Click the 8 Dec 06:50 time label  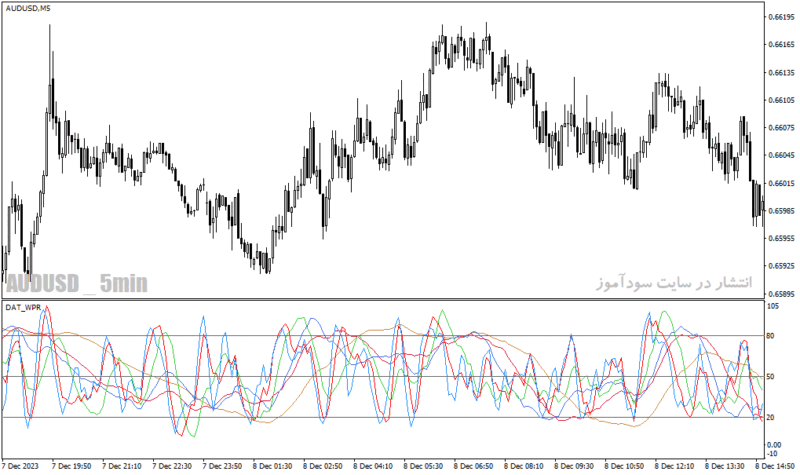474,466
